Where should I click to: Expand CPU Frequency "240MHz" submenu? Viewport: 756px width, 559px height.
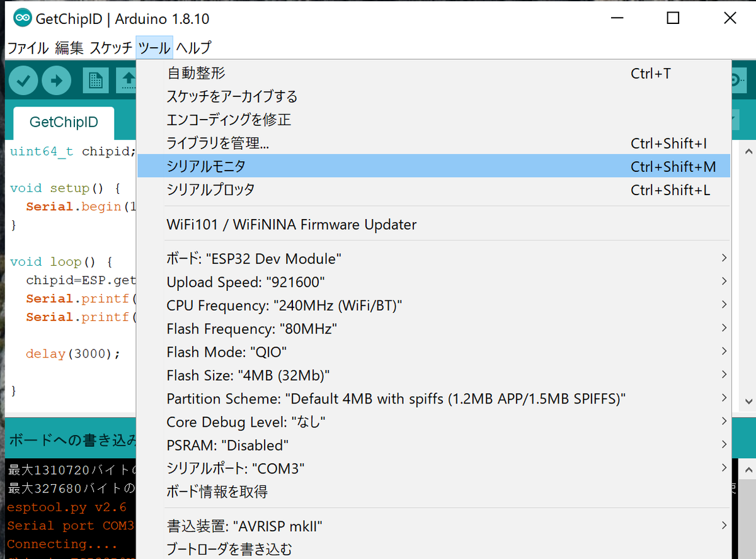pos(433,305)
